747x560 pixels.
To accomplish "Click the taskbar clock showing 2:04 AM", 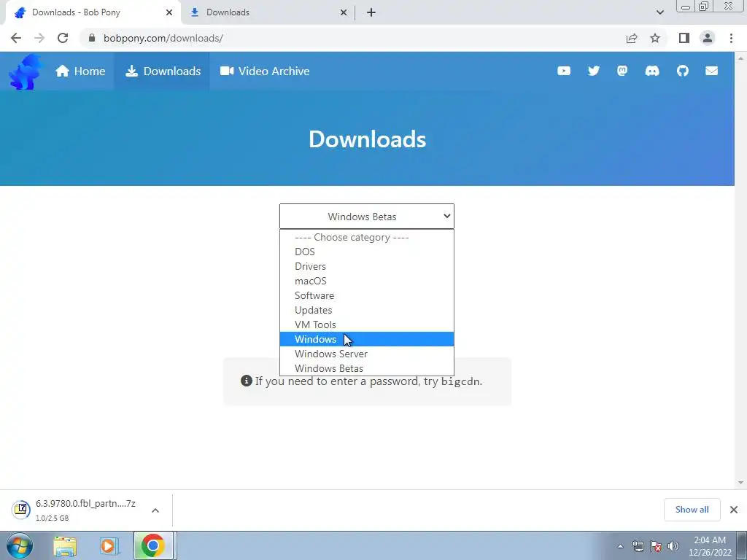I will click(x=709, y=546).
